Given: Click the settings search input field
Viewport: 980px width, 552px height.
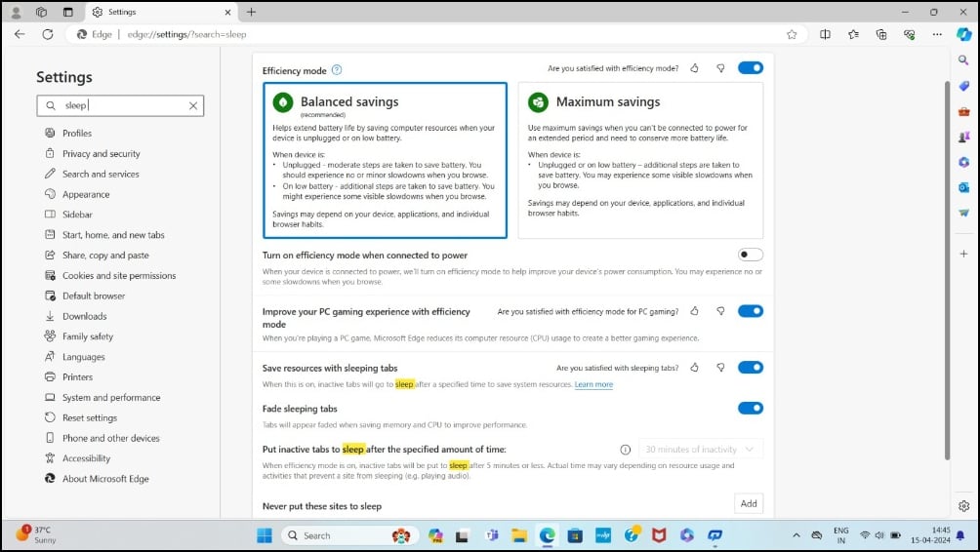Looking at the screenshot, I should 120,105.
